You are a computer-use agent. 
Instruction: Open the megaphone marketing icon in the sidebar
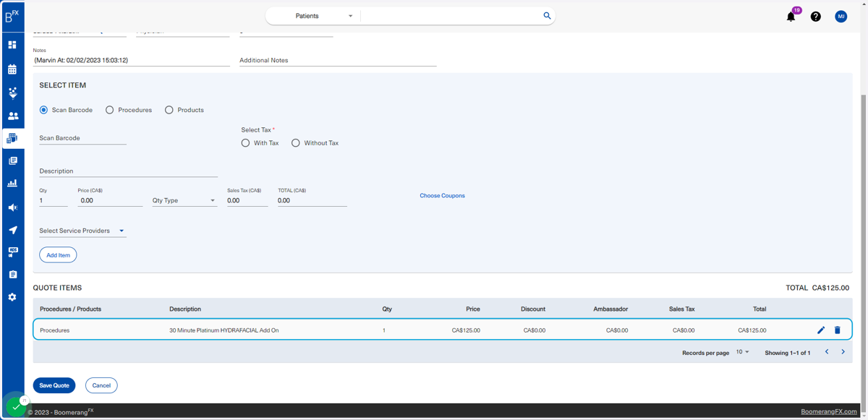tap(12, 207)
